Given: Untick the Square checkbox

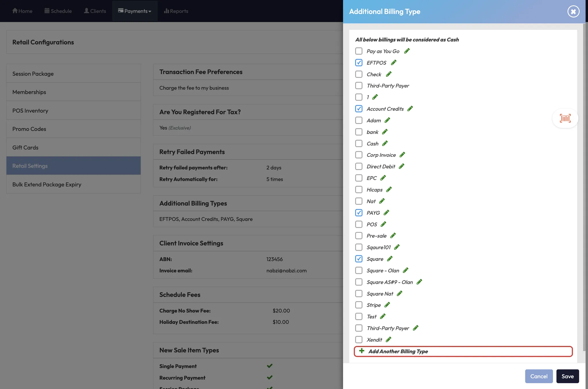Looking at the screenshot, I should [359, 259].
